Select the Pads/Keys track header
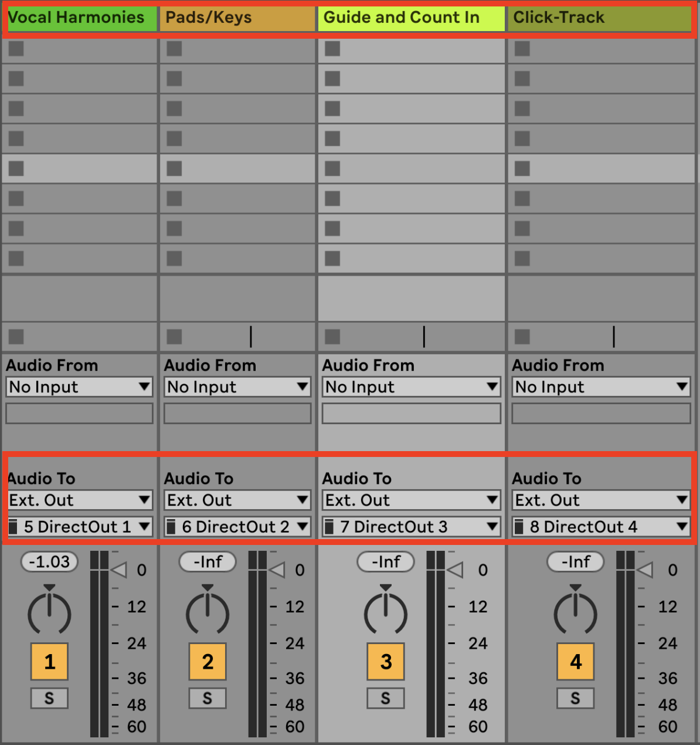Viewport: 700px width, 745px height. tap(237, 18)
